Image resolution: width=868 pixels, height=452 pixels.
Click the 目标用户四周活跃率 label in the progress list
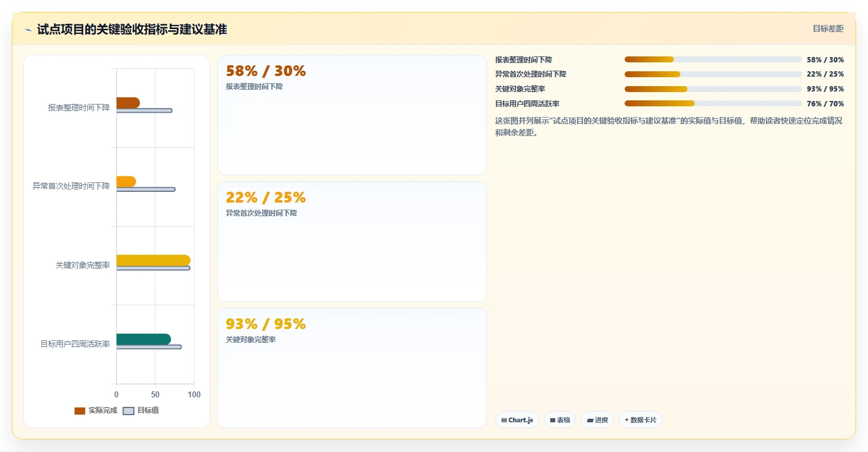(527, 103)
